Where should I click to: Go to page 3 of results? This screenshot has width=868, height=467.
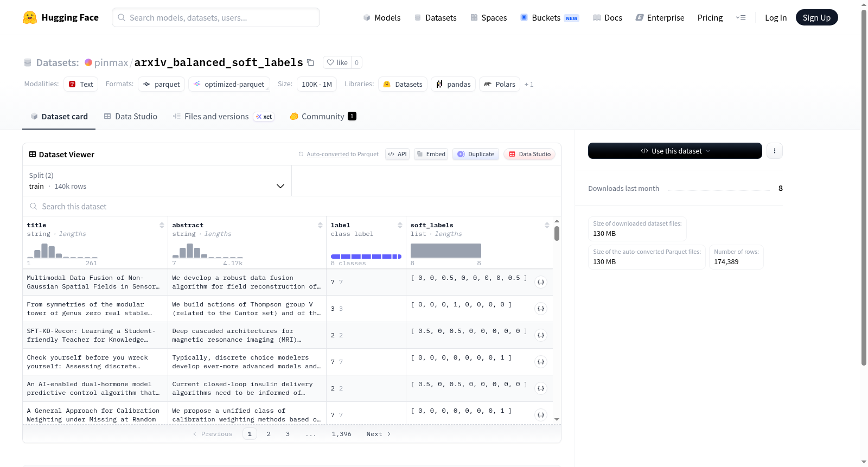click(288, 434)
